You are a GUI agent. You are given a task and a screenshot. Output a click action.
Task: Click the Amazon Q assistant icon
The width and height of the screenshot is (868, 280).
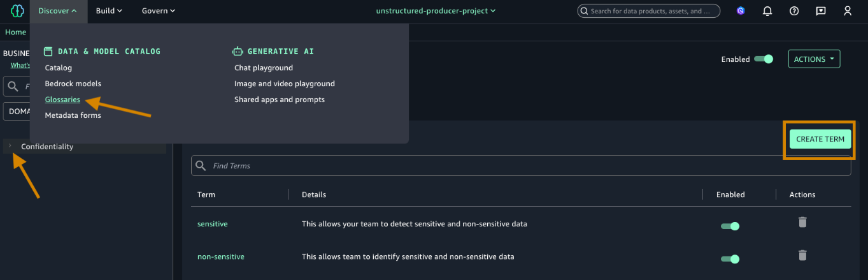point(741,11)
